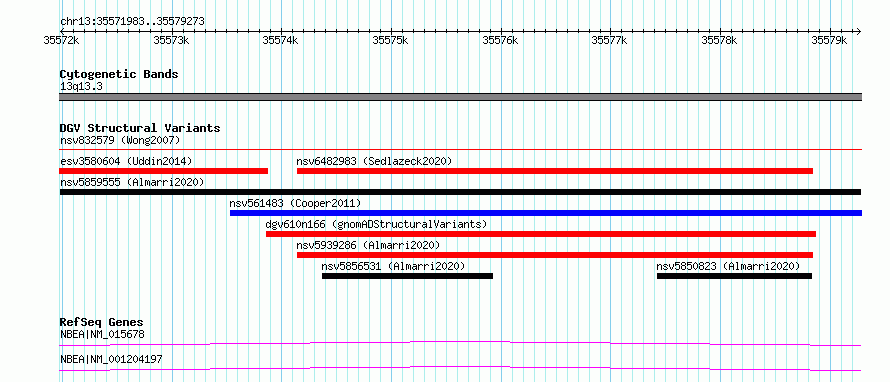Click the chr13:35571983..35579273 coordinates text
This screenshot has width=890, height=382.
[x=132, y=22]
